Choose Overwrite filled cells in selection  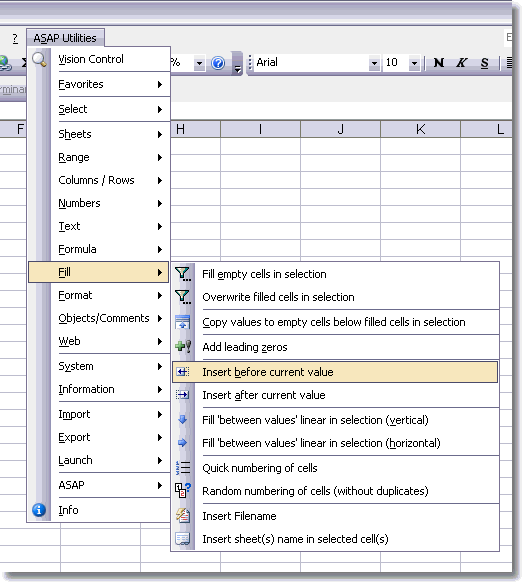pyautogui.click(x=335, y=297)
